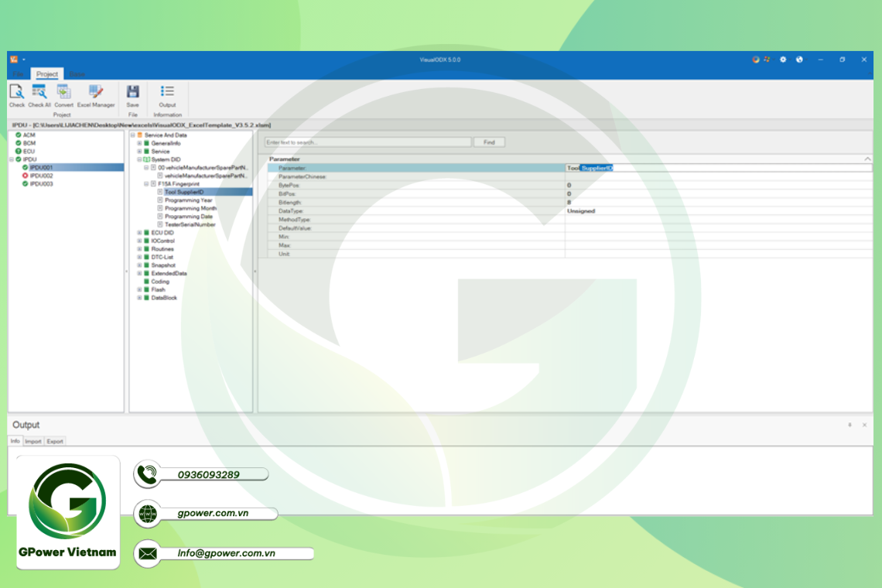
Task: Open the color theme icon in title bar
Action: [x=755, y=59]
